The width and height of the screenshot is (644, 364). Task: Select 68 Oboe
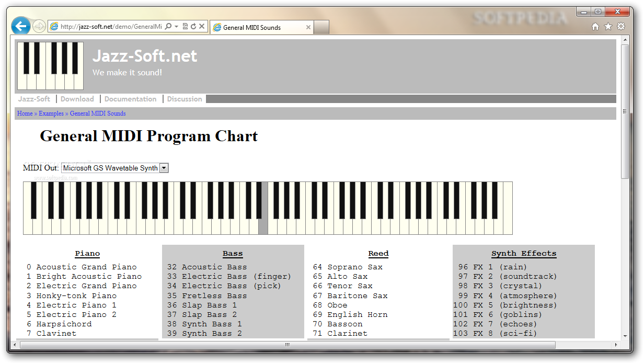[330, 305]
